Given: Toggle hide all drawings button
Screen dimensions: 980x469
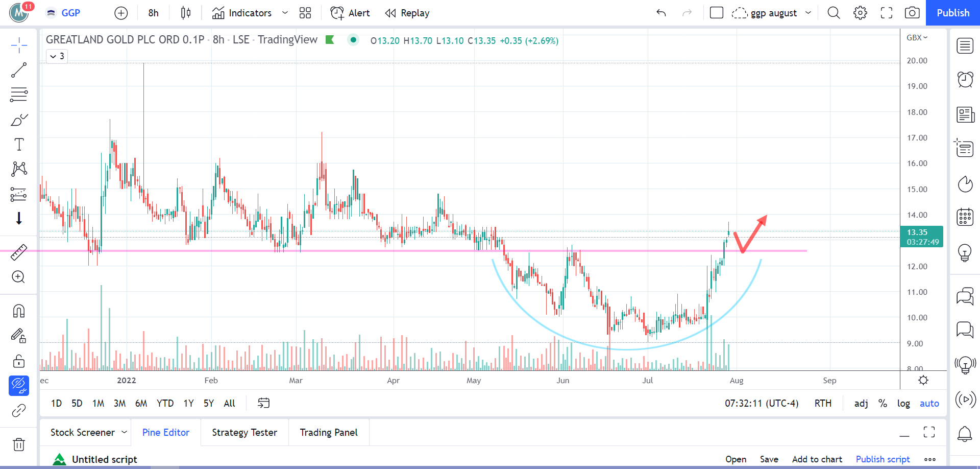Looking at the screenshot, I should click(19, 386).
